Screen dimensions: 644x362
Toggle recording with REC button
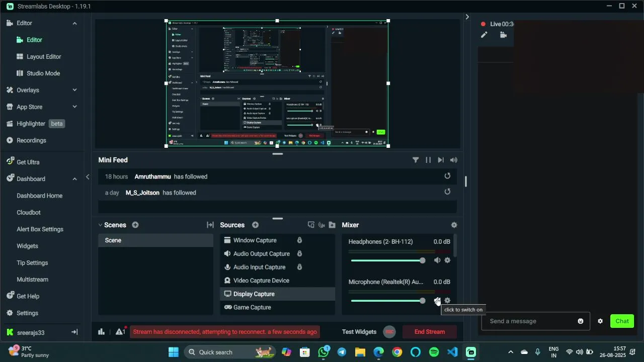coord(389,332)
